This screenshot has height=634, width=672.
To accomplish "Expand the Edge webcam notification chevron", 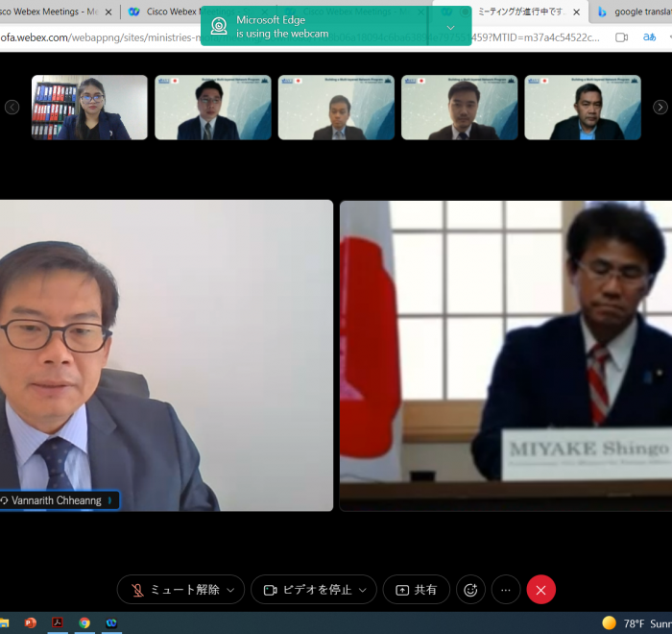I will point(451,27).
